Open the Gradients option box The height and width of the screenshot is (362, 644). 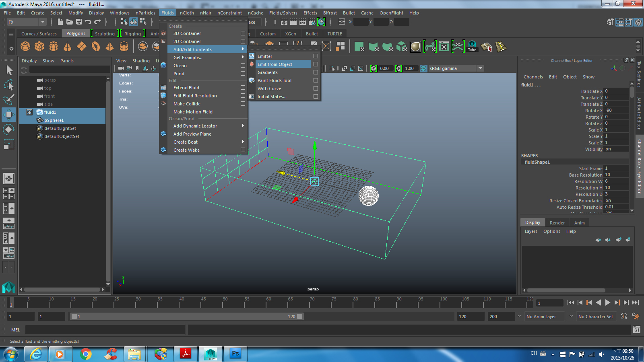316,72
